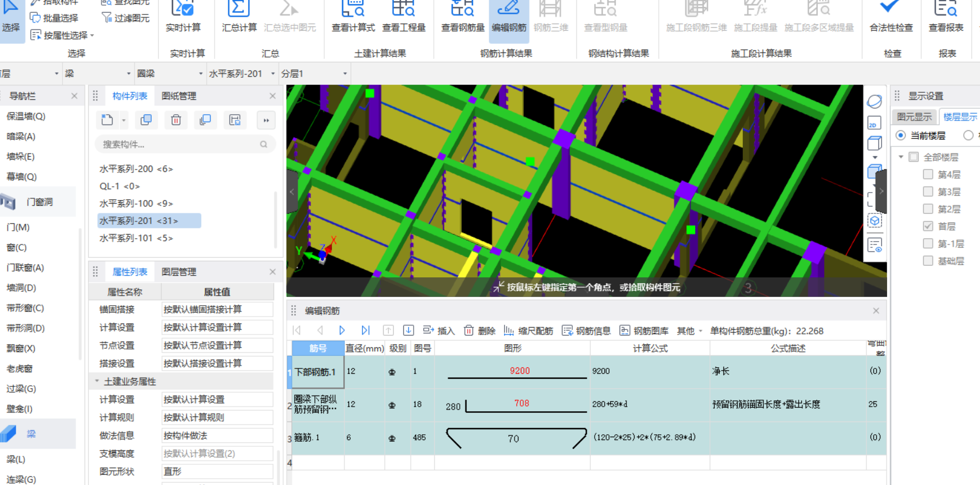Check the 第-1层 floor checkbox

928,243
